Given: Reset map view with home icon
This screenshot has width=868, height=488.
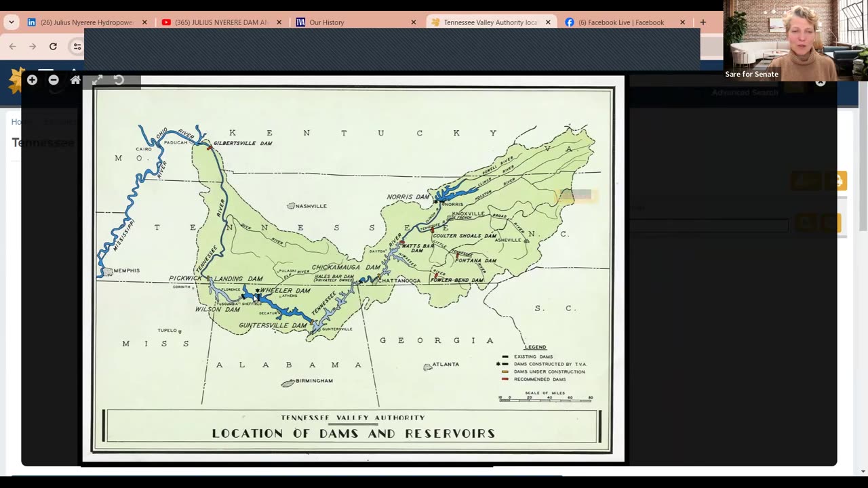Looking at the screenshot, I should (75, 80).
